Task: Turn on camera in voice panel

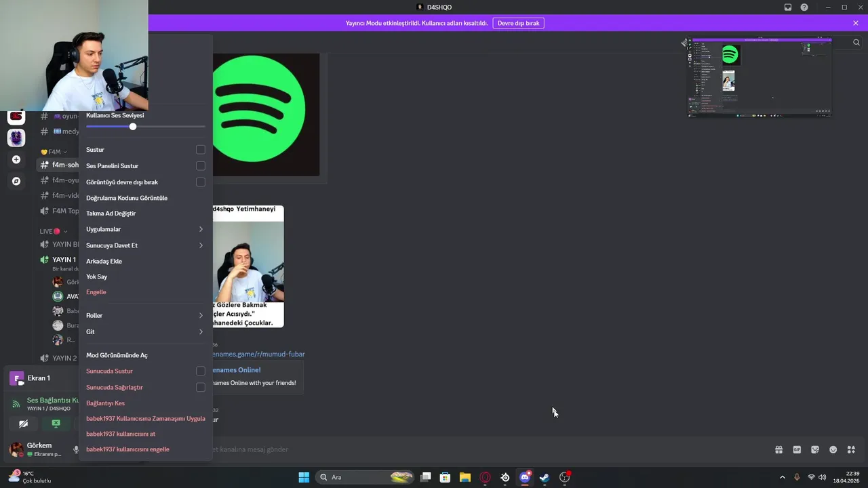Action: tap(24, 424)
